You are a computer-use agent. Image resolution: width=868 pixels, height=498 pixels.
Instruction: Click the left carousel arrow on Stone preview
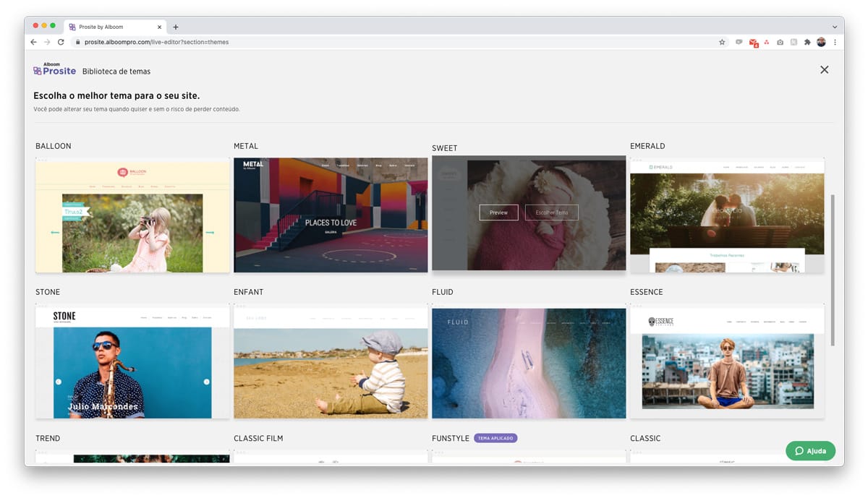pos(59,382)
